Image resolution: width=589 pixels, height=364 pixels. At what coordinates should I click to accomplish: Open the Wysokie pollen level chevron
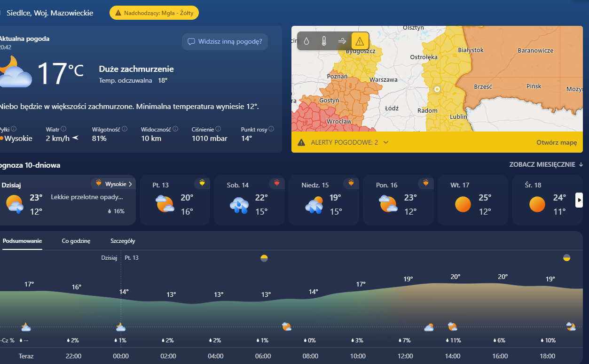130,184
